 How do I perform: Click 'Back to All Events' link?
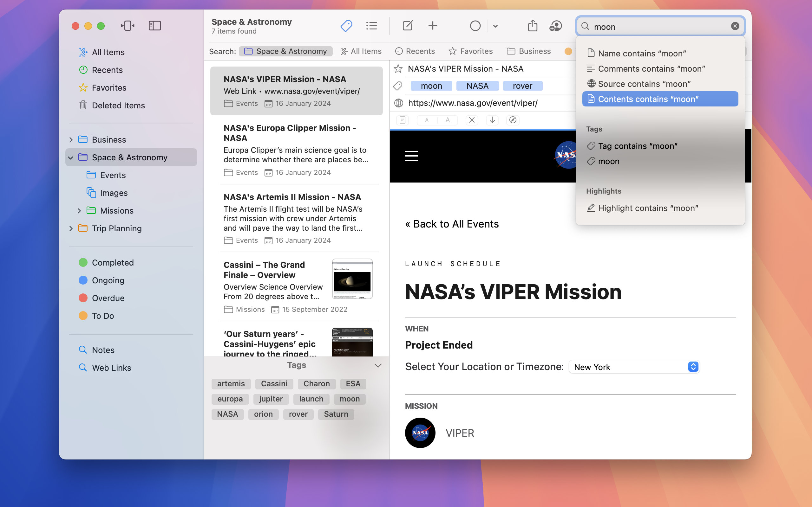point(452,224)
